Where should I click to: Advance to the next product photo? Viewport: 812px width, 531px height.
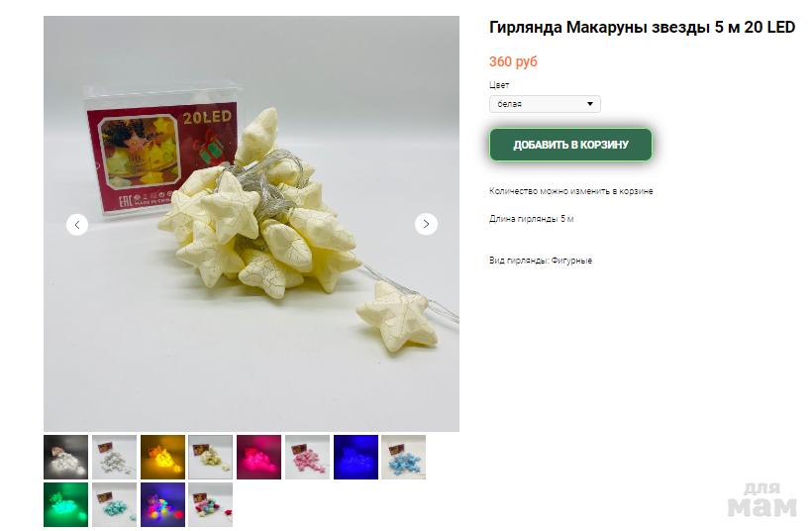pos(426,224)
